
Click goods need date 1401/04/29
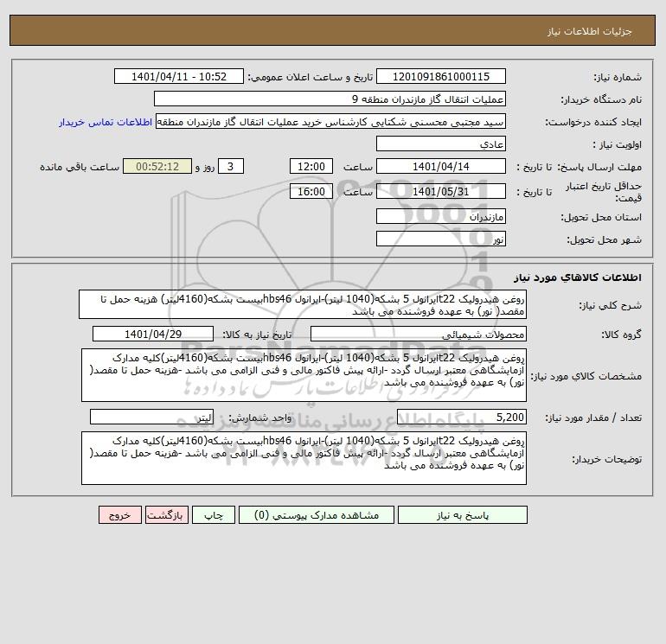[153, 334]
